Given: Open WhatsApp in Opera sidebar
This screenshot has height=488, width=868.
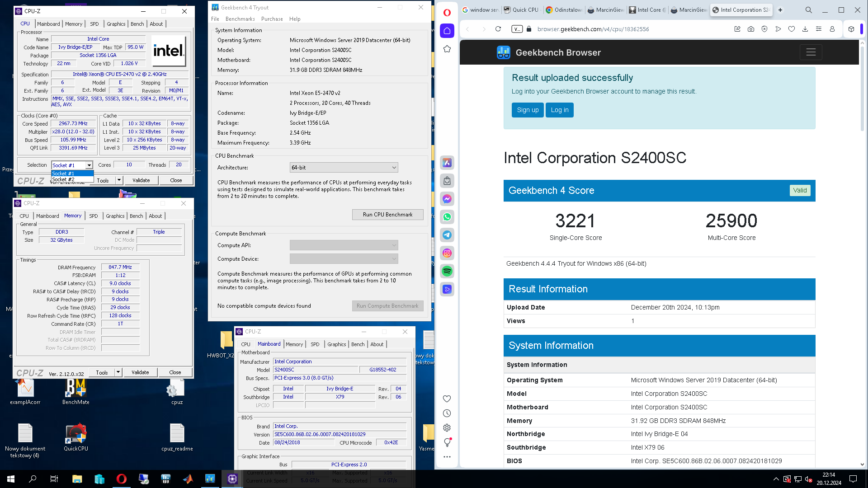Looking at the screenshot, I should (447, 217).
